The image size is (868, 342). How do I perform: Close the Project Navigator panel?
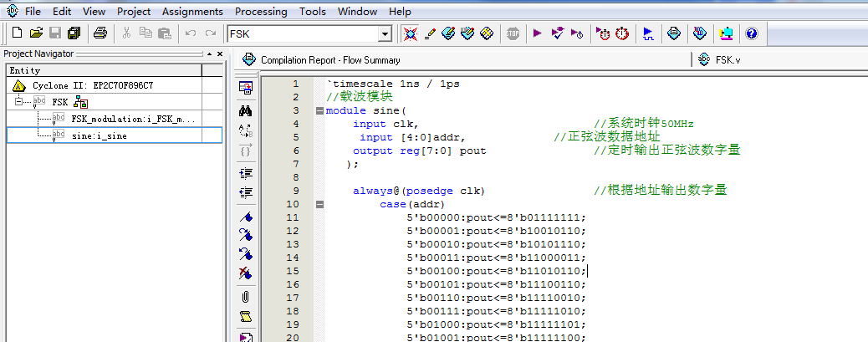pyautogui.click(x=219, y=54)
